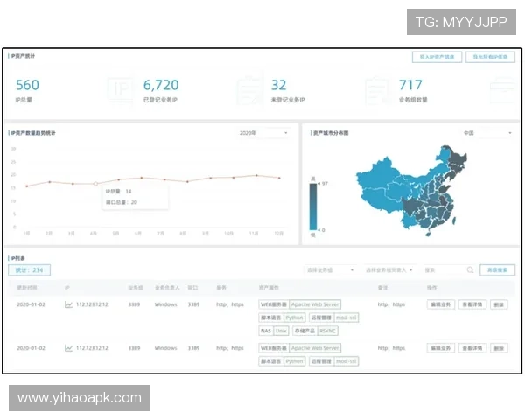The image size is (525, 420).
Task: Click the 560 IP总量 statistic
Action: [x=27, y=90]
